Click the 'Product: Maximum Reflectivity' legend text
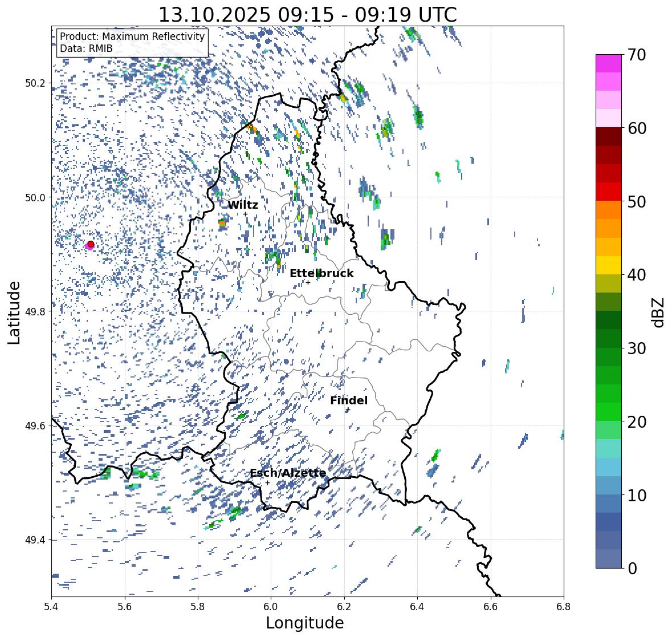 (132, 36)
